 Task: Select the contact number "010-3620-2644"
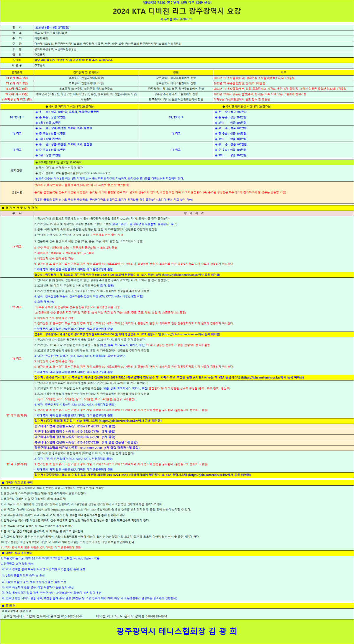pos(72,616)
